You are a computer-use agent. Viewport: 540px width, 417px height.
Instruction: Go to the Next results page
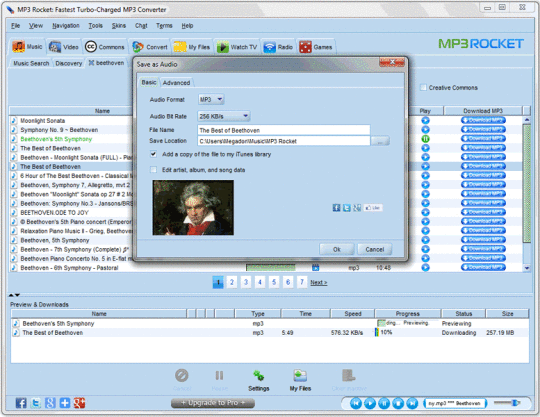click(x=319, y=283)
